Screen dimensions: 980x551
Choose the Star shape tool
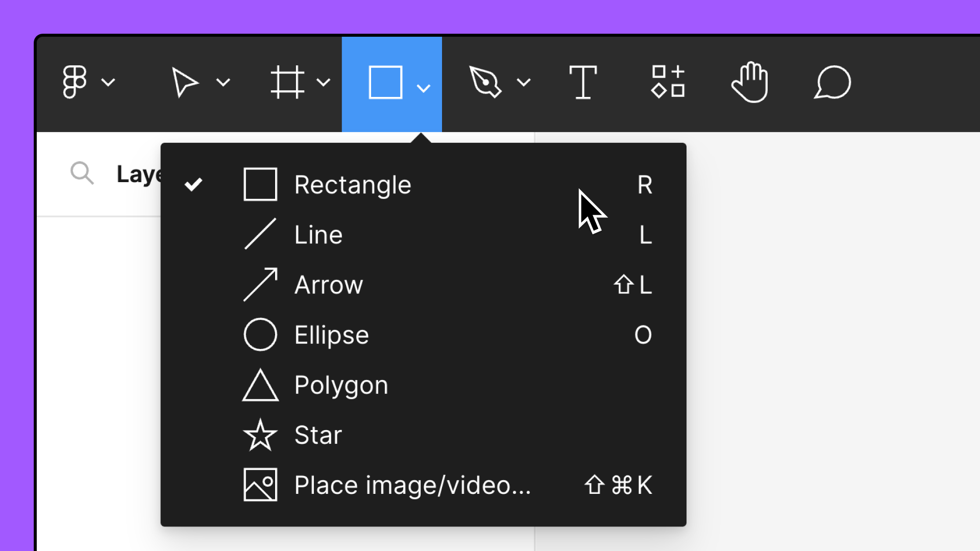click(317, 435)
